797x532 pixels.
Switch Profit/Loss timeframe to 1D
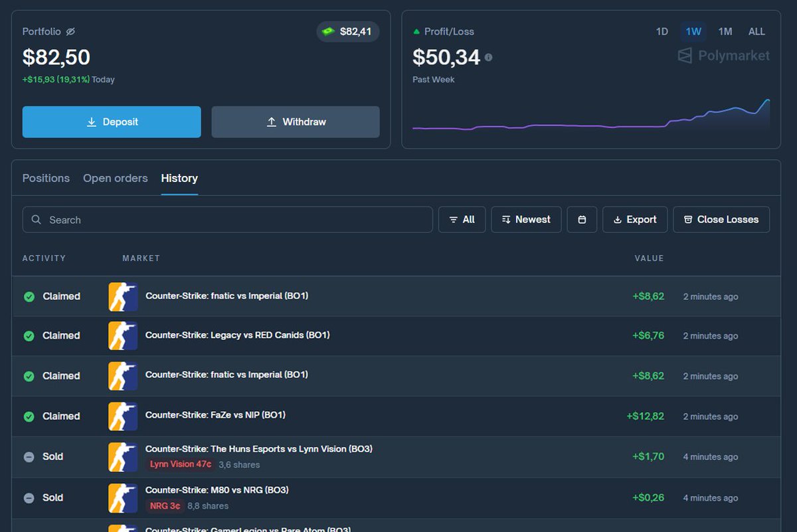pos(662,31)
